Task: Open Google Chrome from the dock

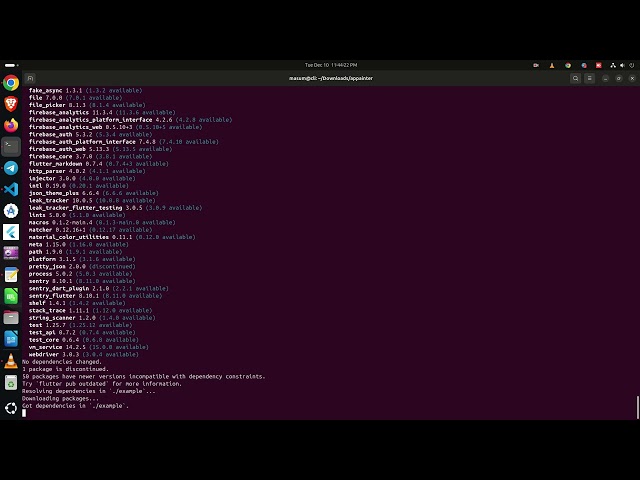Action: [11, 83]
